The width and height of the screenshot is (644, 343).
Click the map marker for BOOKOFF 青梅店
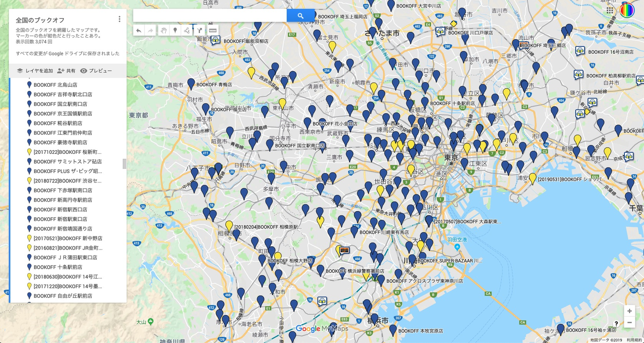tap(191, 84)
